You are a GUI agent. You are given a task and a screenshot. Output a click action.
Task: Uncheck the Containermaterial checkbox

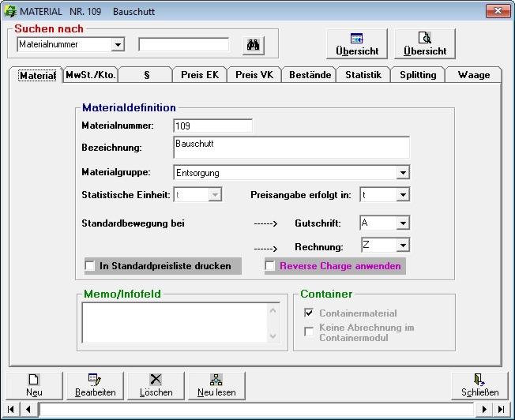[x=309, y=313]
